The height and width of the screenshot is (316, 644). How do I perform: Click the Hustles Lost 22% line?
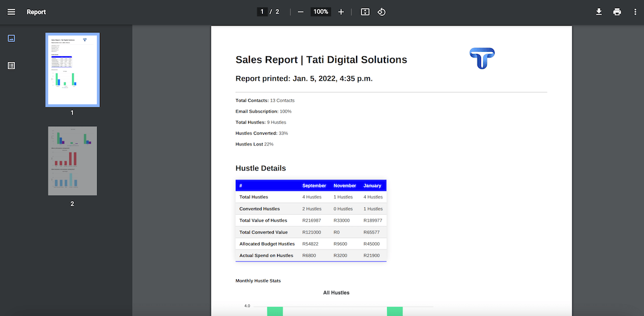[x=254, y=144]
